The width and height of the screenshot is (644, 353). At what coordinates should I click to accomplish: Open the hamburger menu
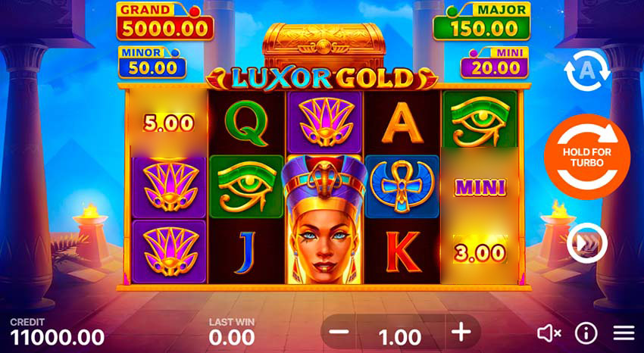coord(624,333)
